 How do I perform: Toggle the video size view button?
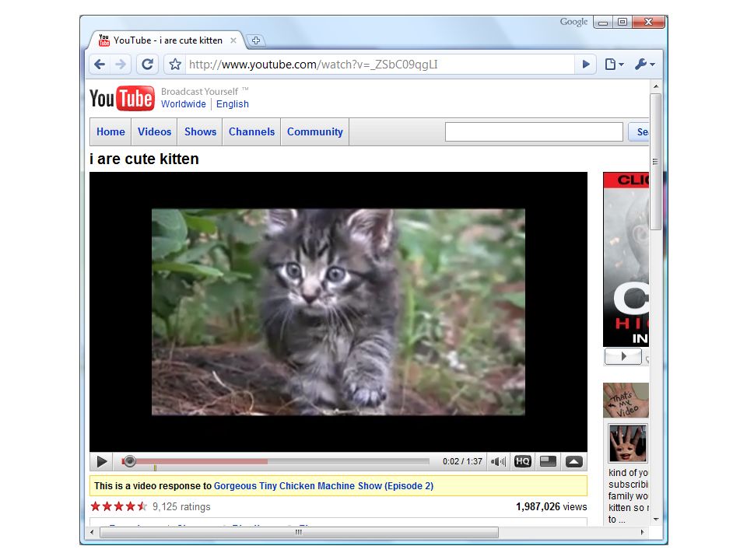(548, 461)
